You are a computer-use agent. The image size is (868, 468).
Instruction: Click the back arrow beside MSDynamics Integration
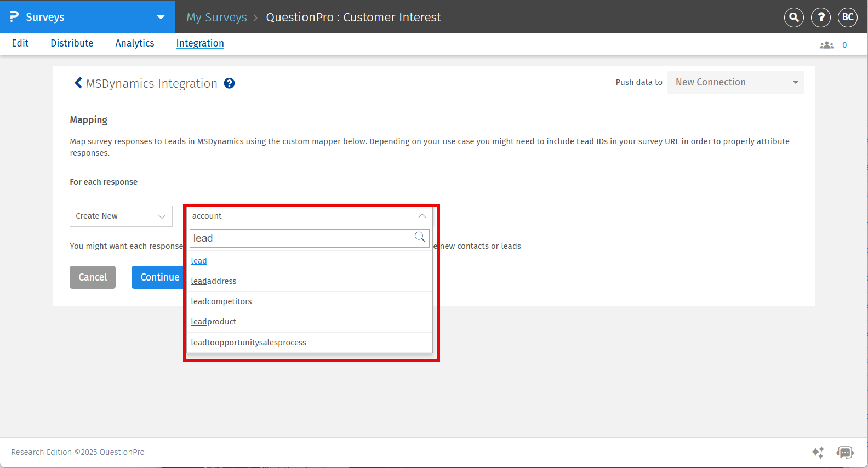(78, 83)
